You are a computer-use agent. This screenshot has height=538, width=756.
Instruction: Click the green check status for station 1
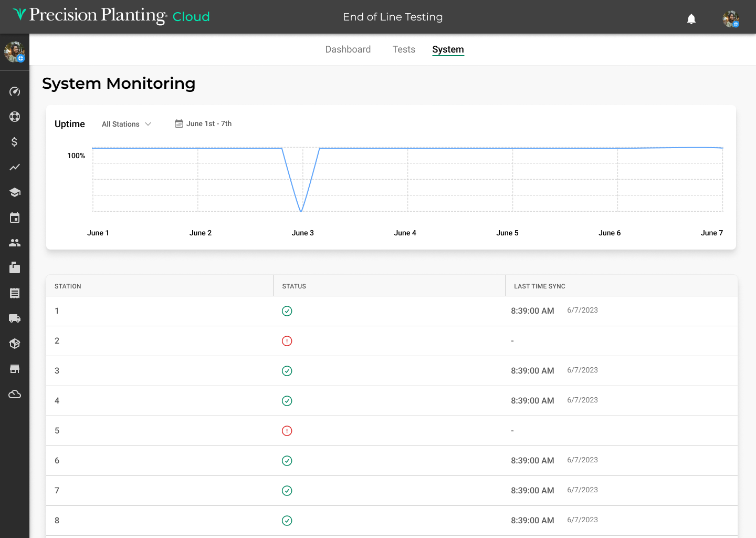point(287,311)
